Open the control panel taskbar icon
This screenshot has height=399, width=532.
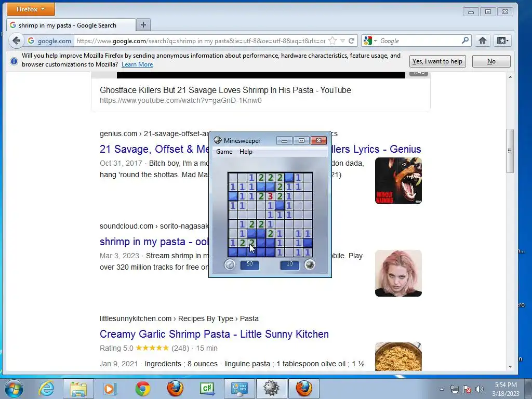click(240, 389)
